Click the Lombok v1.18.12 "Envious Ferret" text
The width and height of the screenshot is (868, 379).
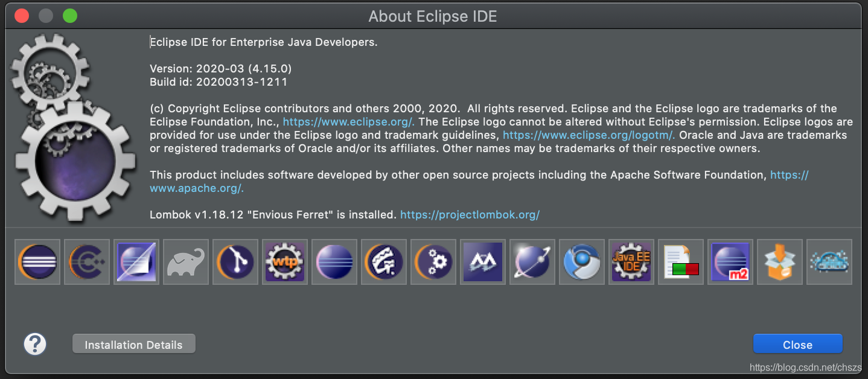click(273, 215)
